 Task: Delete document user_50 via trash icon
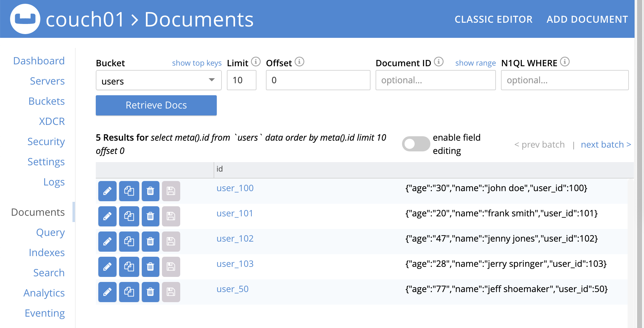tap(151, 292)
